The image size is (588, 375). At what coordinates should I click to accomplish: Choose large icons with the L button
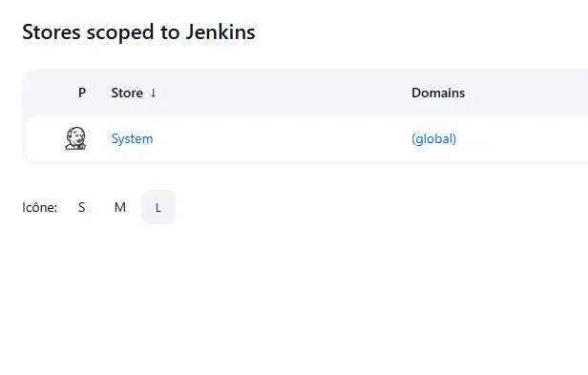click(158, 207)
